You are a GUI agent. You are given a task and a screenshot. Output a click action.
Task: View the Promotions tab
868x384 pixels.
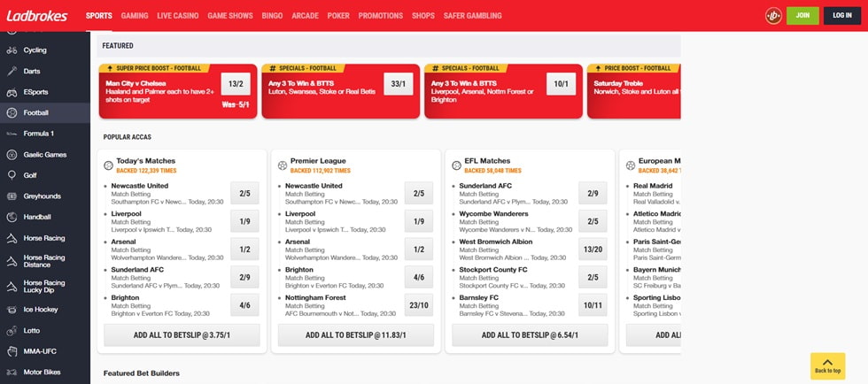(380, 16)
